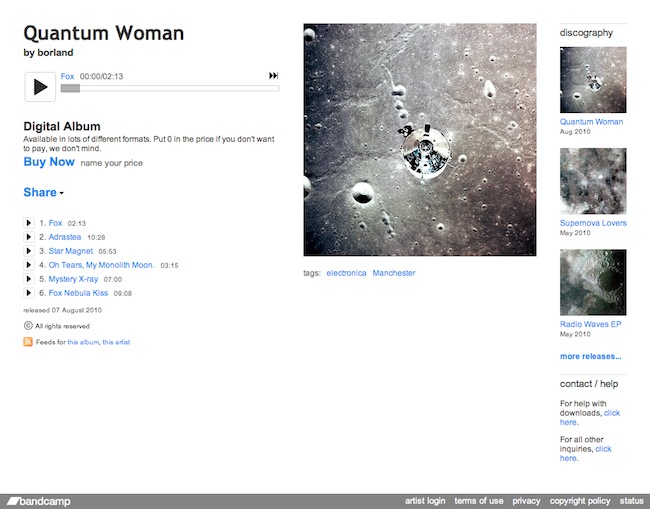Open the feed for this artist
The image size is (650, 509).
[x=116, y=342]
